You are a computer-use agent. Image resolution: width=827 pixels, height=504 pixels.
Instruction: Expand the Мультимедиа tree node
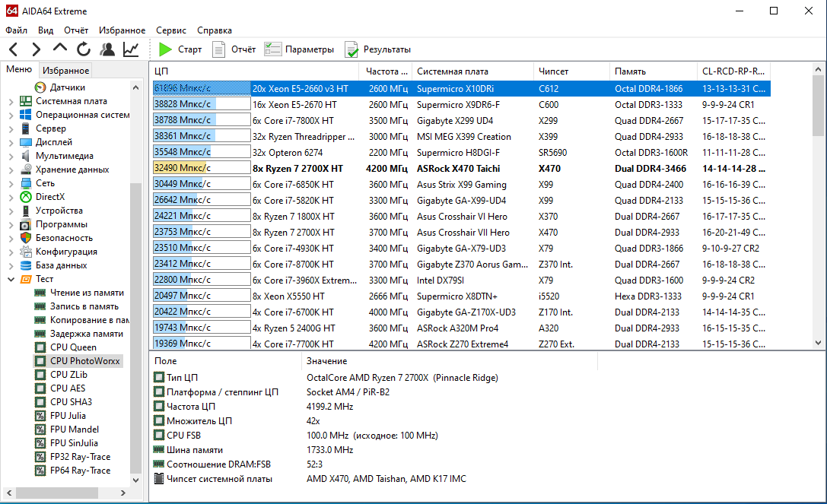11,156
